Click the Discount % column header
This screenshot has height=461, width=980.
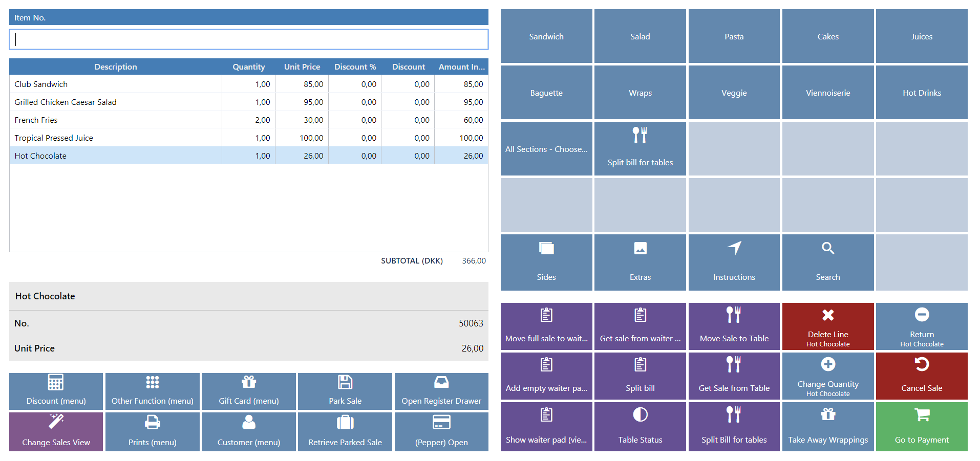(x=355, y=67)
